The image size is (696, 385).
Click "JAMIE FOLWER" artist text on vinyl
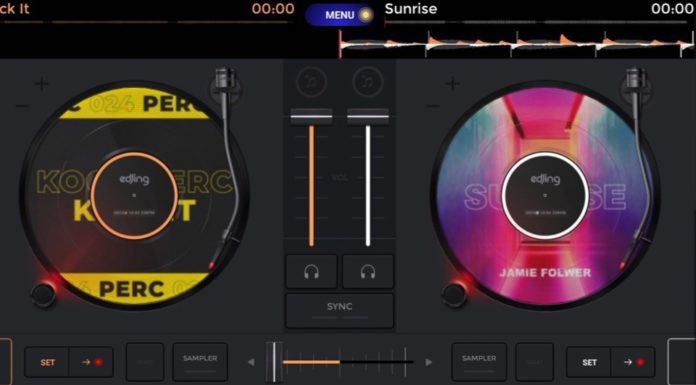click(546, 273)
